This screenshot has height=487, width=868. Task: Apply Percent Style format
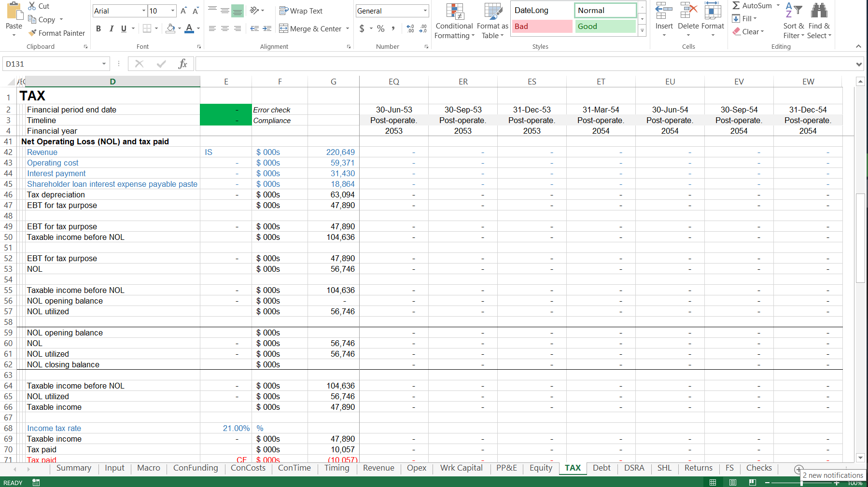[x=381, y=28]
